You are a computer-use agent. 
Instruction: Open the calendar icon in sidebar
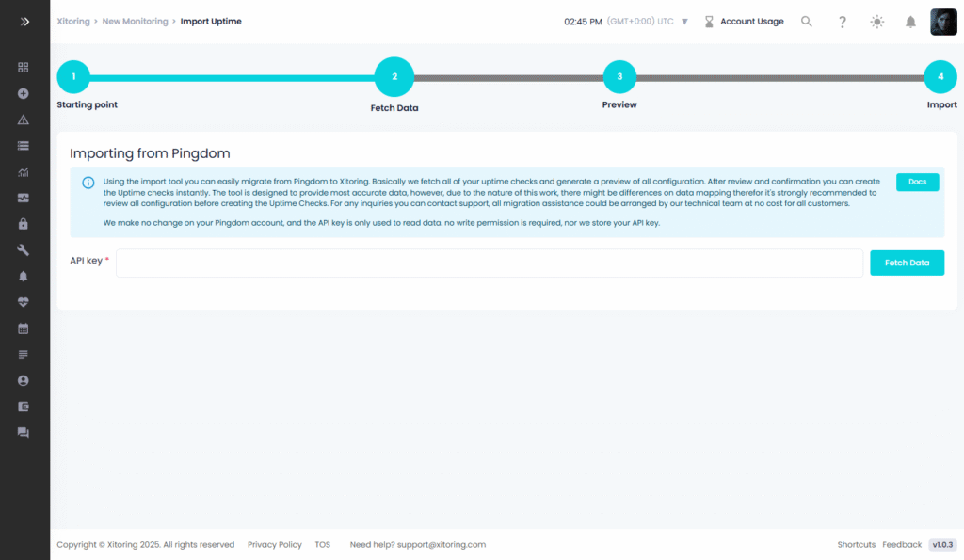coord(24,328)
